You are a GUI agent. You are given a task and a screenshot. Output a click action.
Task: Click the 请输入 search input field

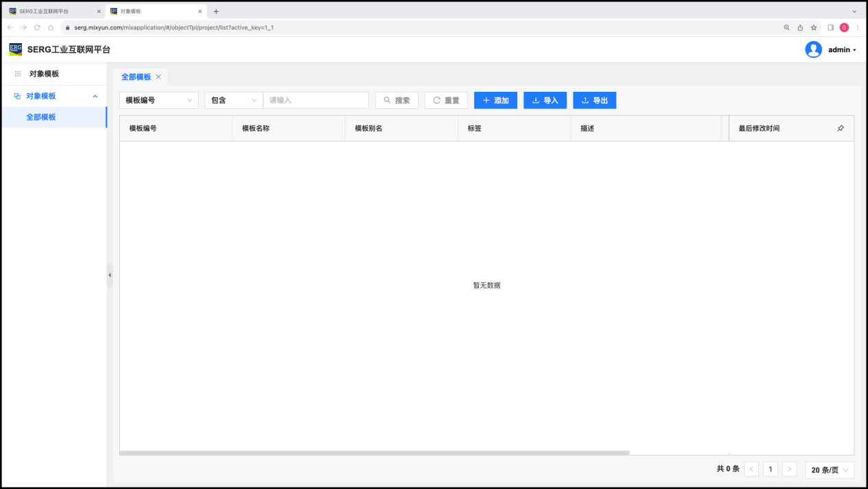click(316, 100)
